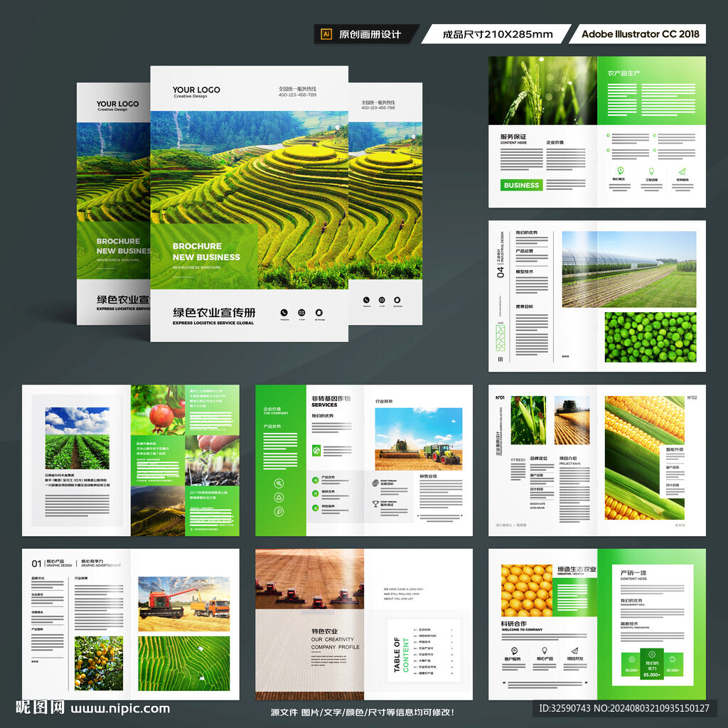The image size is (728, 728).
Task: Click the white magnifier circle icon on green panel
Action: click(279, 483)
